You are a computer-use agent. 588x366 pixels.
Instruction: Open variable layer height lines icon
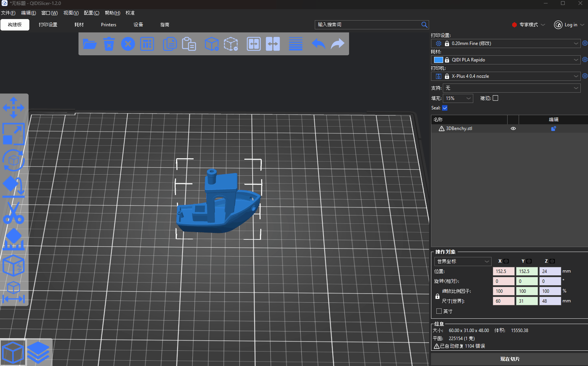click(x=296, y=44)
